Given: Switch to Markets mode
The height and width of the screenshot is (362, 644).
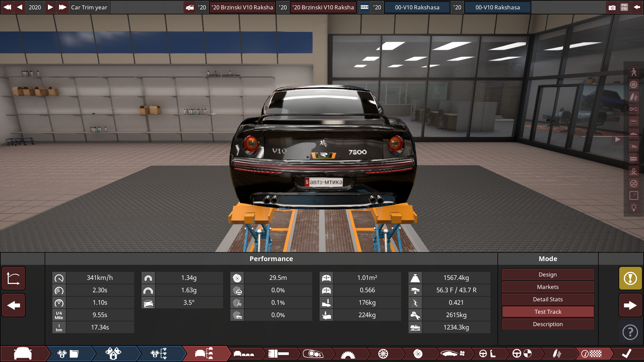Looking at the screenshot, I should [547, 287].
